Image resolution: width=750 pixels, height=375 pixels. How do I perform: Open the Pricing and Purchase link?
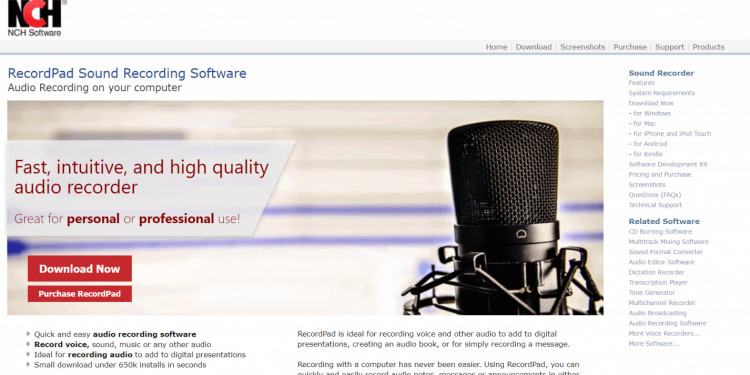(x=660, y=174)
